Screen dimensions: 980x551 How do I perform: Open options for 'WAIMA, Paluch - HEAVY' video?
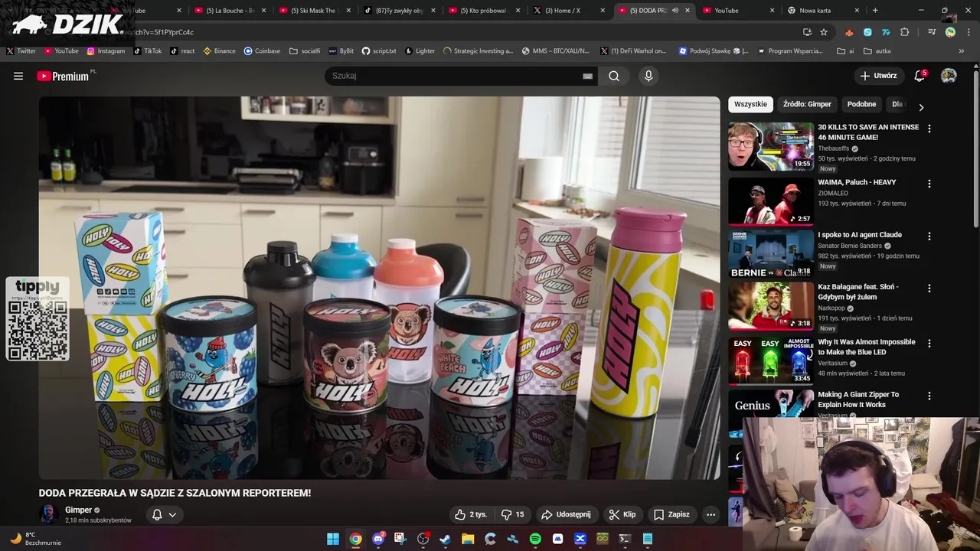point(929,184)
